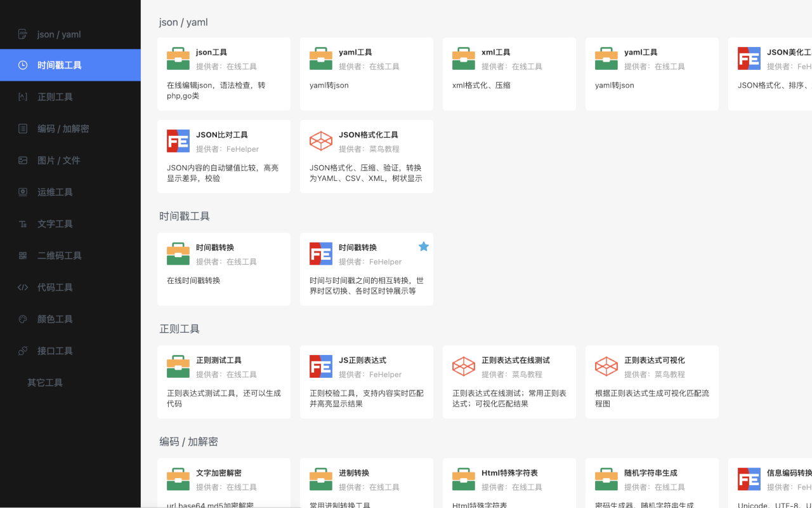Click the cube icon of 正则表达式可视化
Viewport: 812px width, 508px height.
pyautogui.click(x=606, y=366)
